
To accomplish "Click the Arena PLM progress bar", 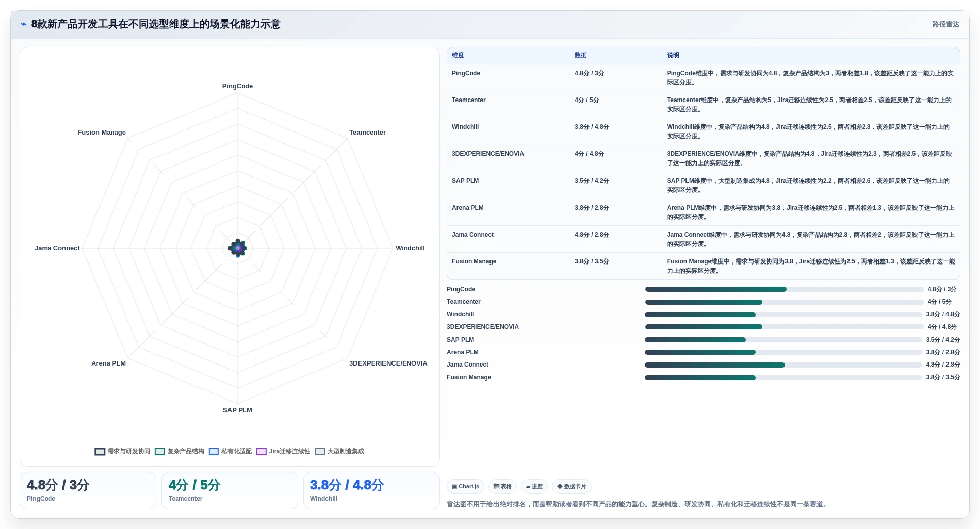I will click(783, 352).
